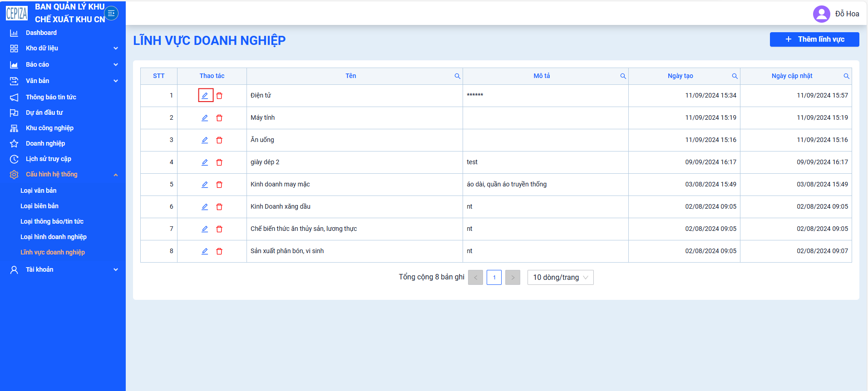Delete the Điện tử row with trash icon

click(219, 96)
